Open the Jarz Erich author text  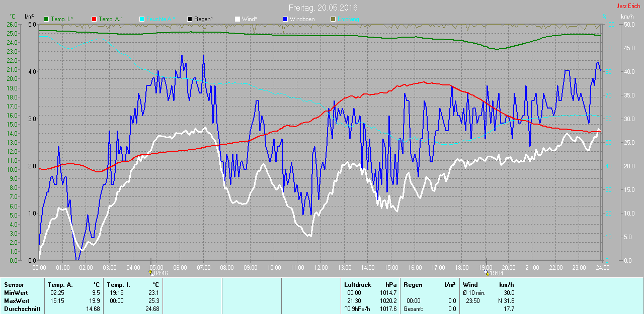point(628,6)
